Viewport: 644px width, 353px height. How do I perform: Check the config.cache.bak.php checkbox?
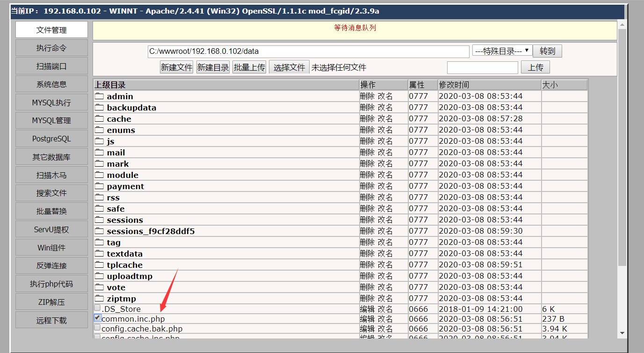[97, 328]
